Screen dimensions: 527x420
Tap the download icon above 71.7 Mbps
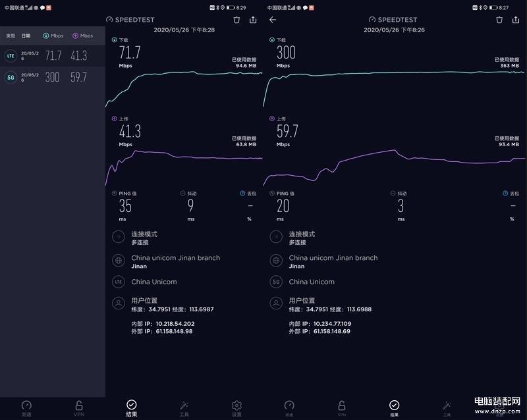click(x=114, y=39)
